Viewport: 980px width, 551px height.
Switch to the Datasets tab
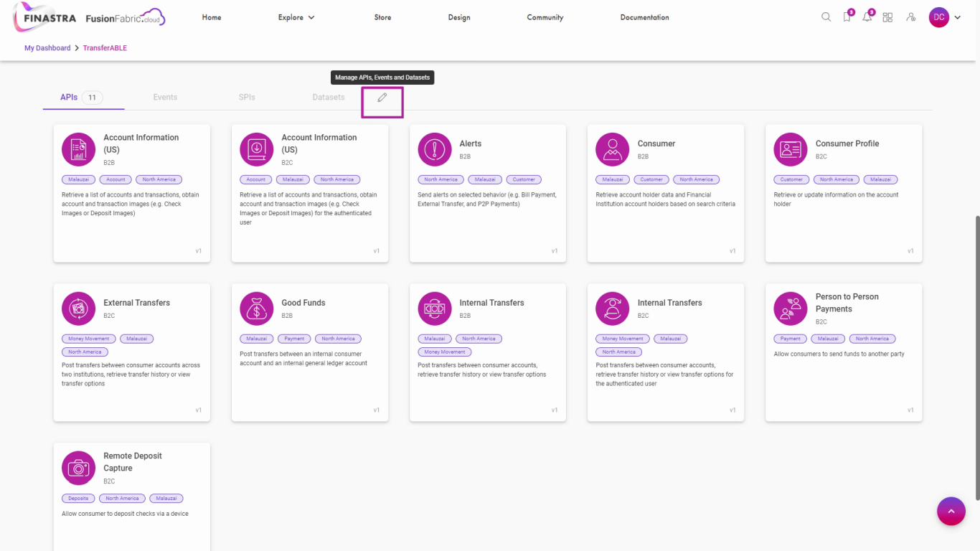pyautogui.click(x=329, y=98)
